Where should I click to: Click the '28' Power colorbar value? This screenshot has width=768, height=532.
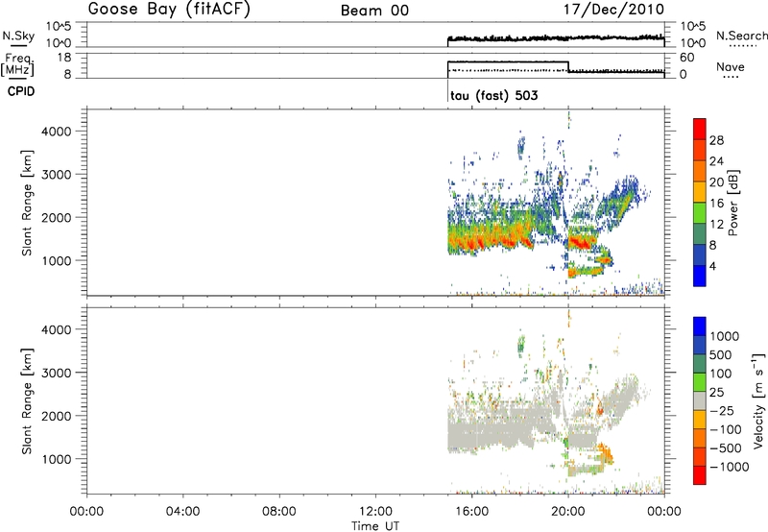click(x=716, y=140)
